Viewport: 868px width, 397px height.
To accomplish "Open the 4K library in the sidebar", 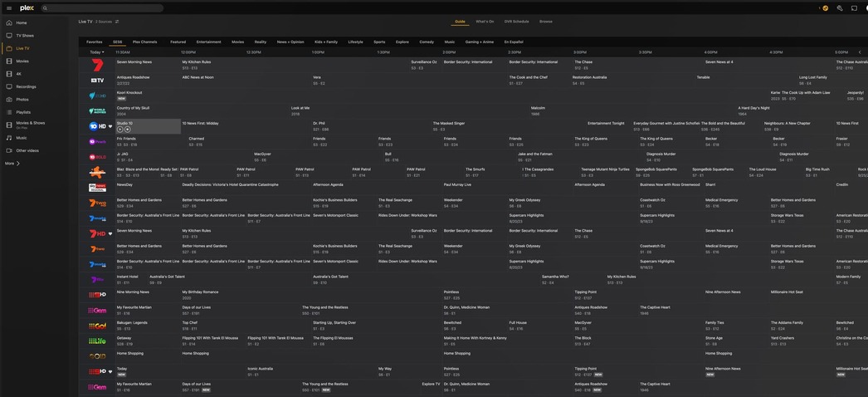I will point(14,74).
